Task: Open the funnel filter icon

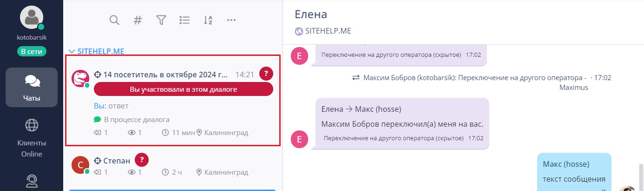Action: (161, 20)
